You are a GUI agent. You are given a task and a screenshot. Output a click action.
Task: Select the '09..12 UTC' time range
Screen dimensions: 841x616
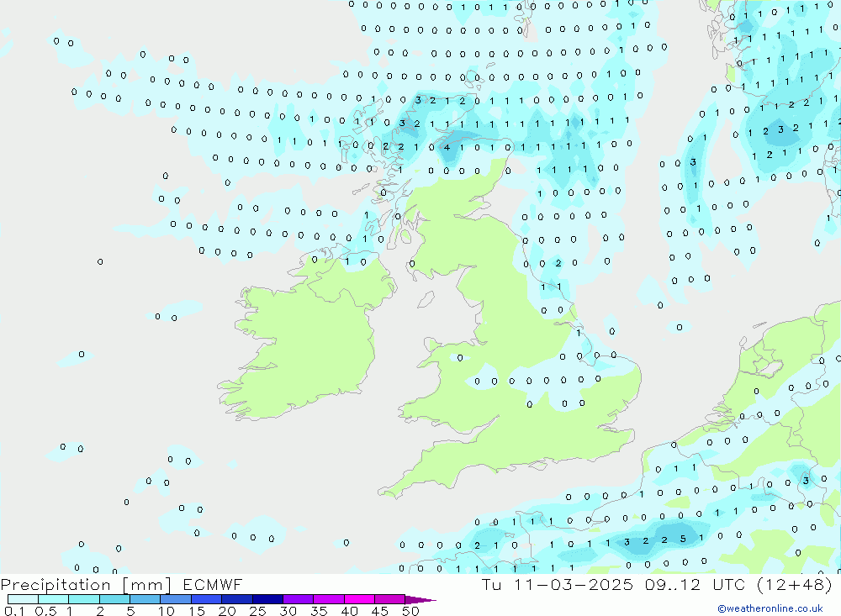point(696,585)
